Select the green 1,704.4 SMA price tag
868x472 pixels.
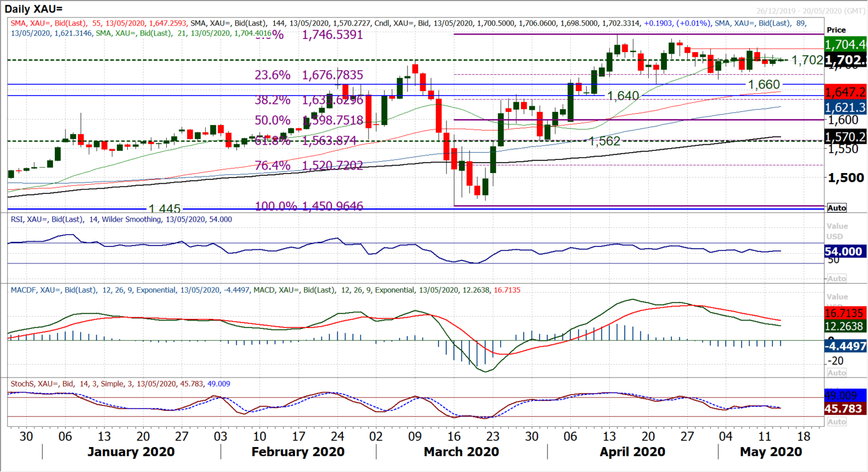click(x=845, y=45)
